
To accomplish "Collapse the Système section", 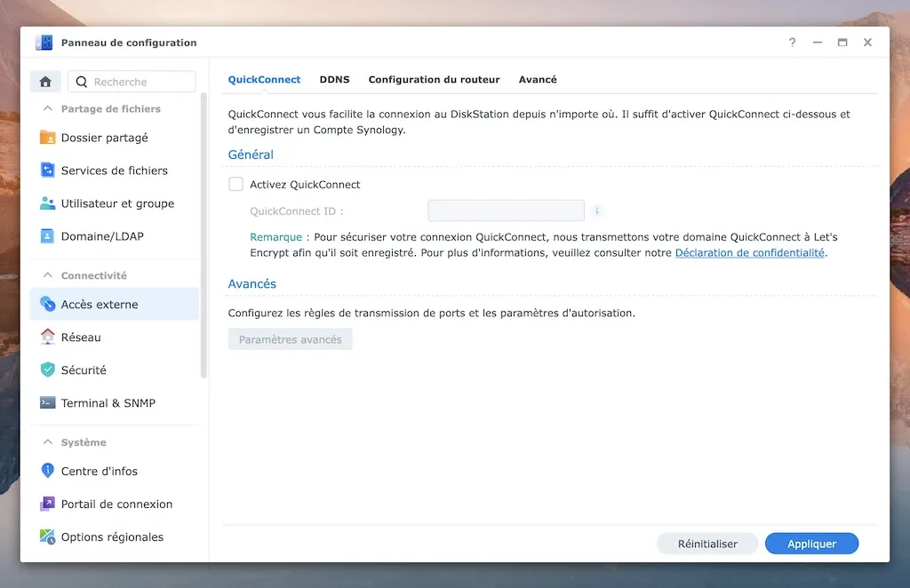I will [x=47, y=442].
